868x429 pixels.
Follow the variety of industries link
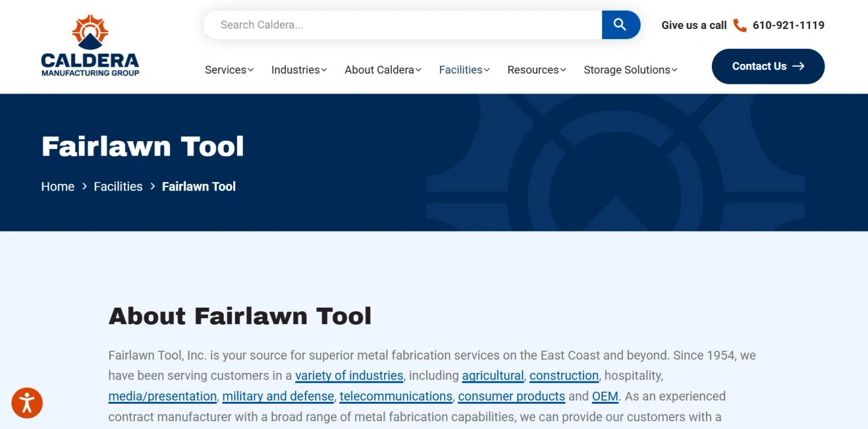point(349,375)
